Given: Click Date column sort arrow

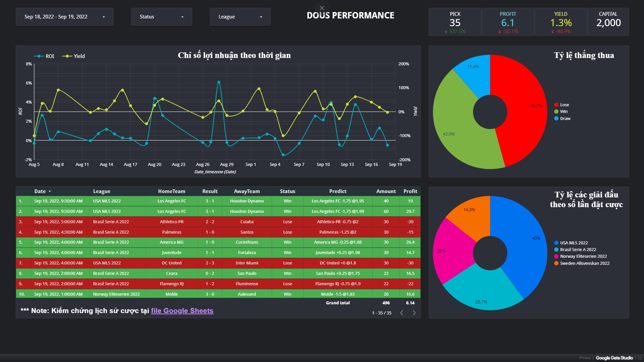Looking at the screenshot, I should (50, 191).
